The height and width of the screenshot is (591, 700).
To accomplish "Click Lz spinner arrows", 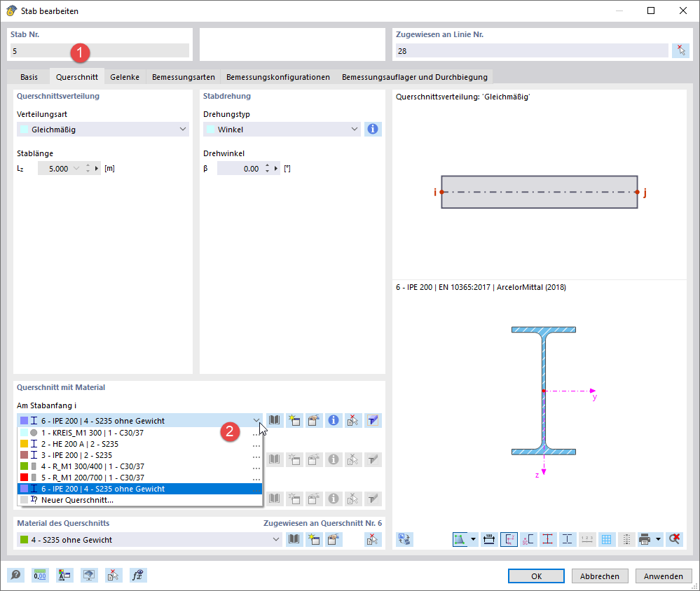I will [88, 168].
